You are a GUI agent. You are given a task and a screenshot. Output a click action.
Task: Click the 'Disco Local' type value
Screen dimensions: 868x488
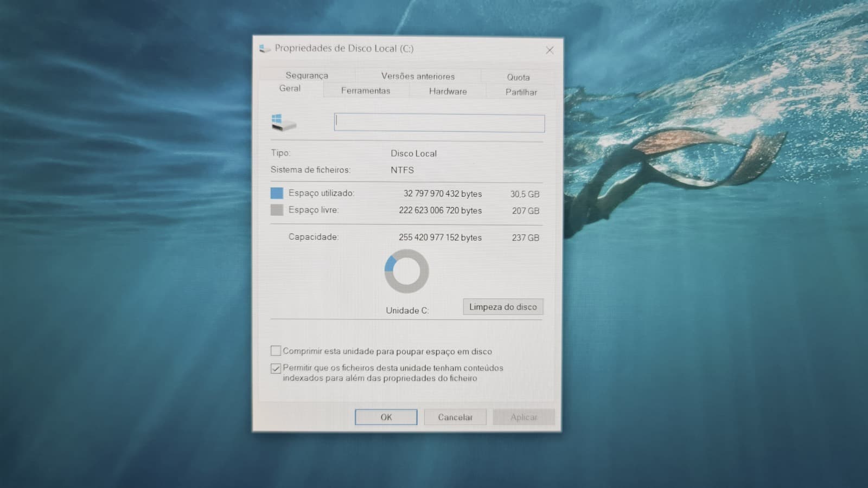click(x=413, y=153)
